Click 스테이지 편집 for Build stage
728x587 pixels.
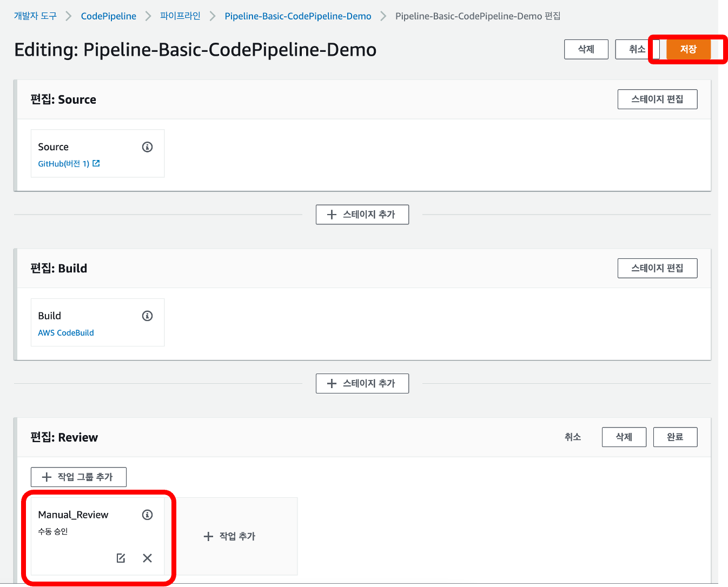tap(658, 268)
